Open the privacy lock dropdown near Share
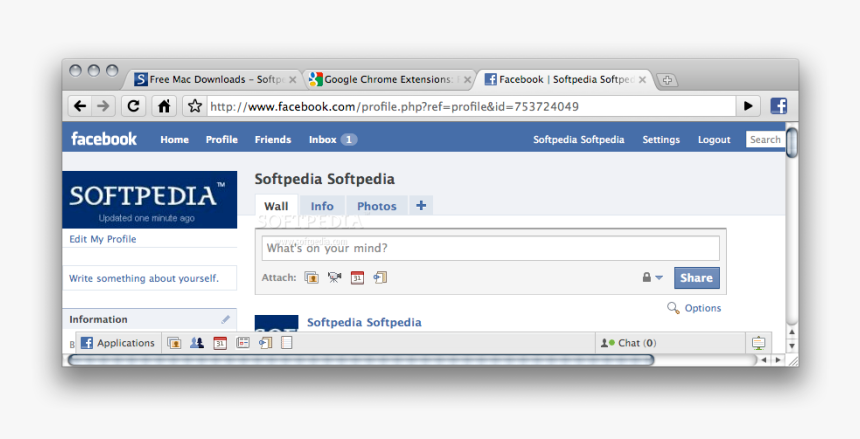This screenshot has width=860, height=439. click(x=652, y=278)
